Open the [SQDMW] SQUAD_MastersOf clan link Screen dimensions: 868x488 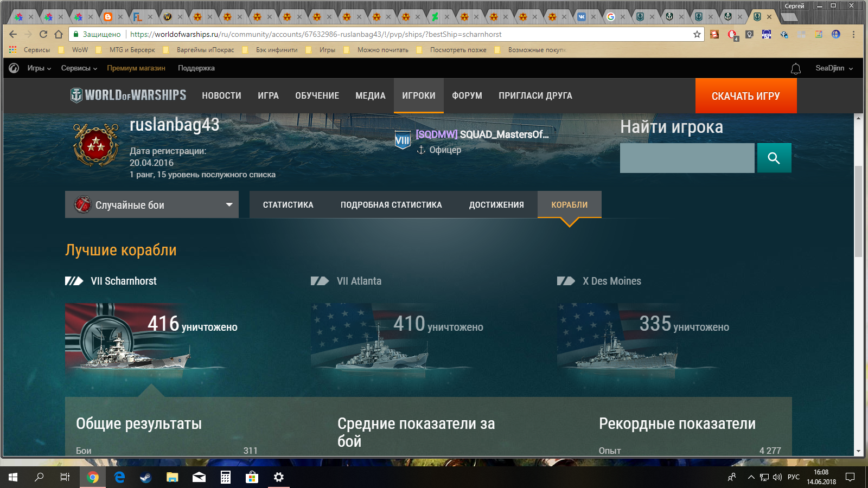[x=482, y=134]
